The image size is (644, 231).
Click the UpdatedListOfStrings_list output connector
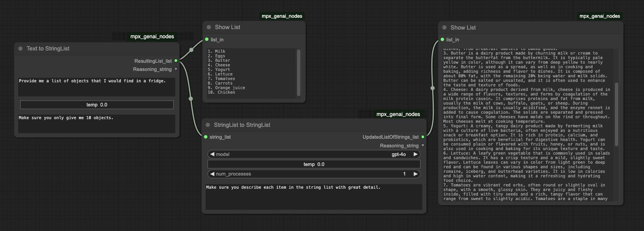423,137
